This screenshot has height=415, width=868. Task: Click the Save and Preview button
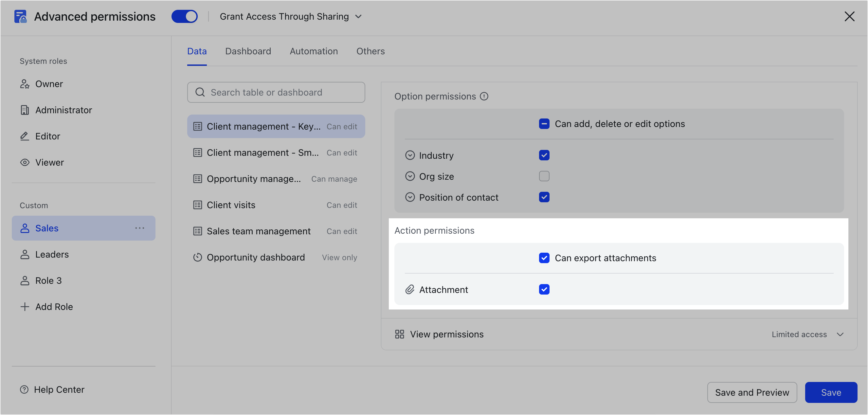752,392
